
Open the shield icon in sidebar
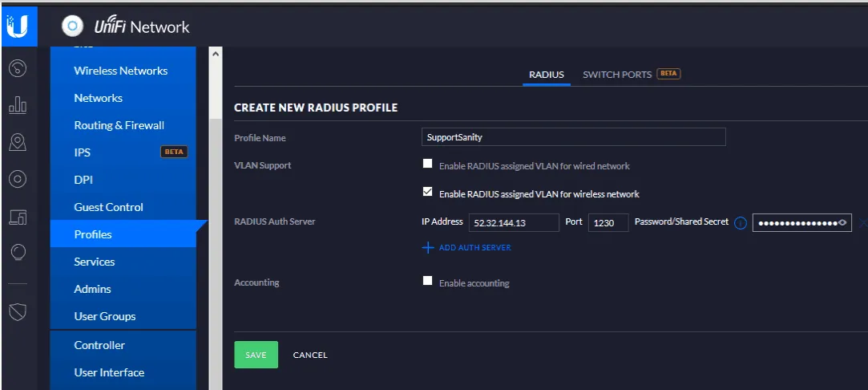pyautogui.click(x=18, y=312)
